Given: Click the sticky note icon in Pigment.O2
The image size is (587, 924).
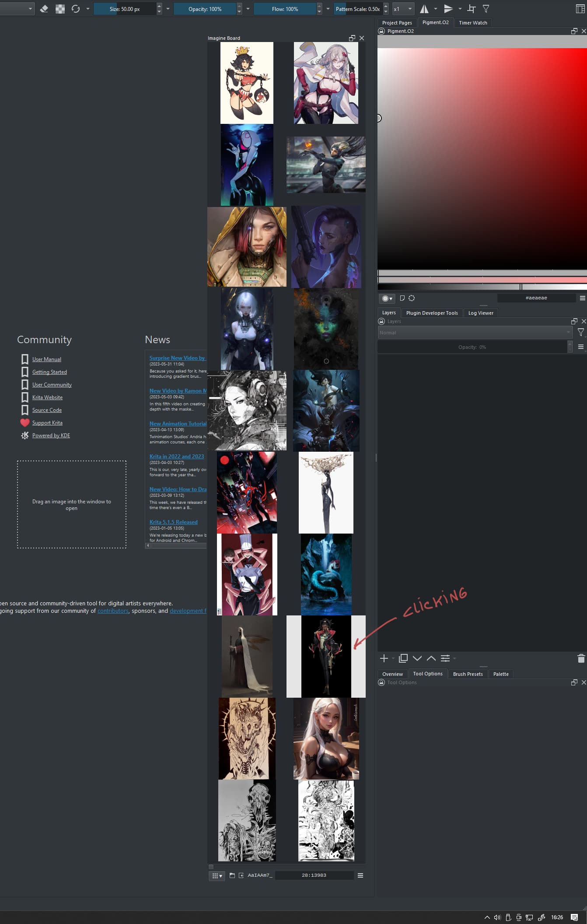Looking at the screenshot, I should pyautogui.click(x=402, y=298).
